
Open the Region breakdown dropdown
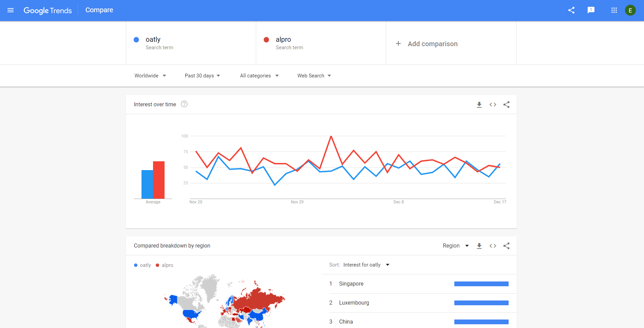(x=456, y=246)
